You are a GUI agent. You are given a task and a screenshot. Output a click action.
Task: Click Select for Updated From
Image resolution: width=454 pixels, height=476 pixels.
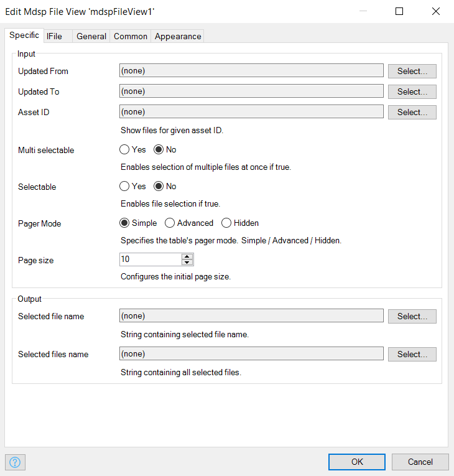[412, 71]
